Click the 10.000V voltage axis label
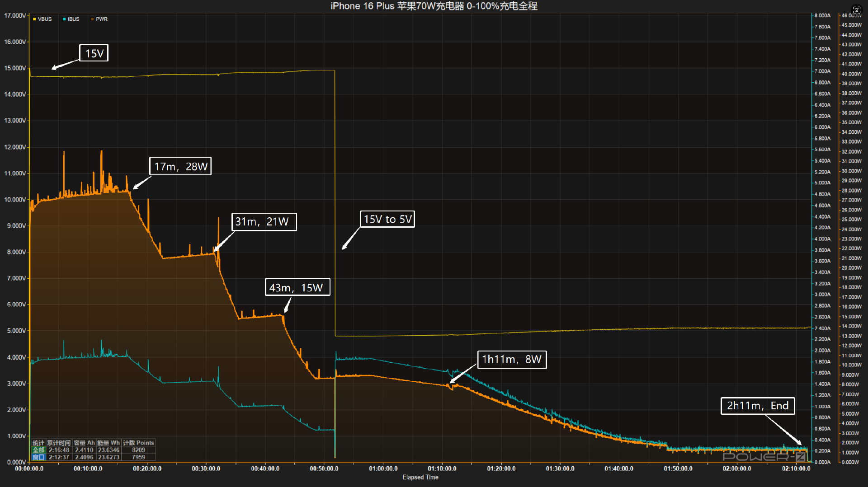The image size is (868, 487). pos(15,200)
